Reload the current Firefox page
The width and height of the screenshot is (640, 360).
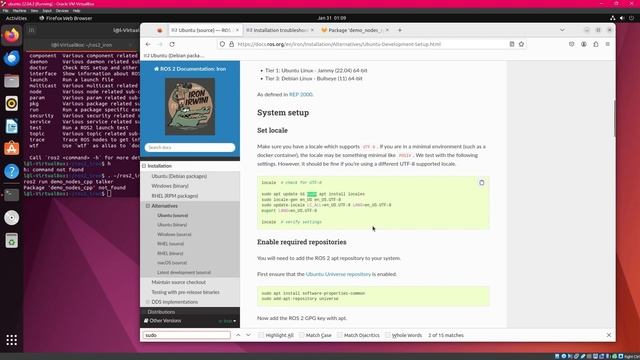click(x=172, y=44)
